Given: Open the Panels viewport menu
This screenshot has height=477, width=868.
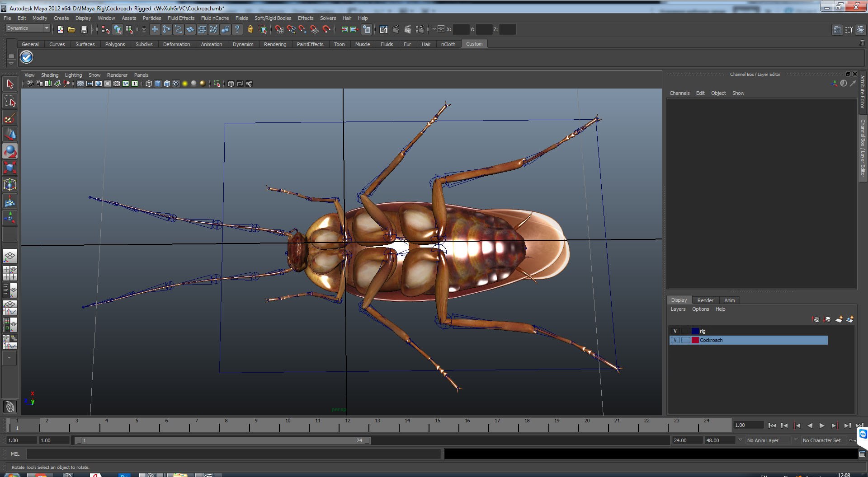Looking at the screenshot, I should click(x=141, y=75).
